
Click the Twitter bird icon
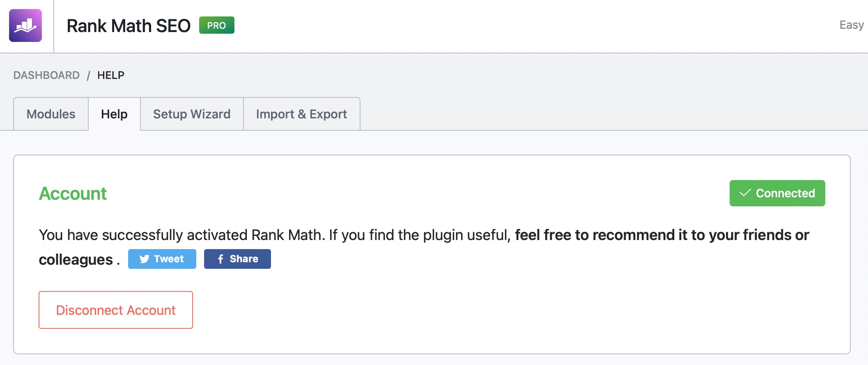[x=144, y=259]
